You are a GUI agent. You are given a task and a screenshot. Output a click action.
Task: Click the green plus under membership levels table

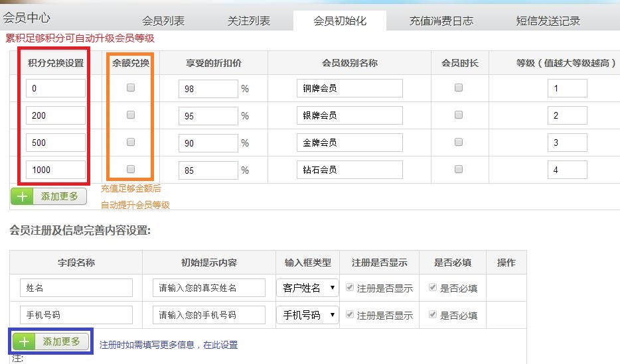[23, 196]
